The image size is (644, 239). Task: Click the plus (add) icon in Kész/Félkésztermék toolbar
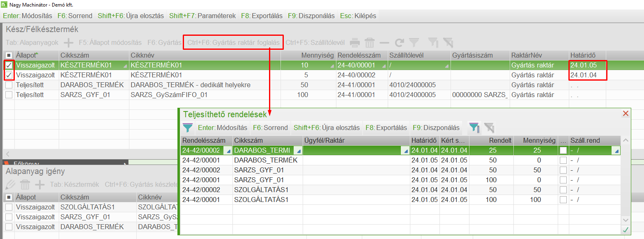coord(69,42)
